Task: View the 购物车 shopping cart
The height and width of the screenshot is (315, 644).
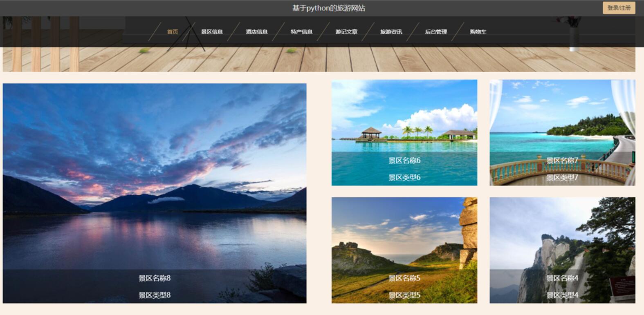Action: pyautogui.click(x=478, y=32)
